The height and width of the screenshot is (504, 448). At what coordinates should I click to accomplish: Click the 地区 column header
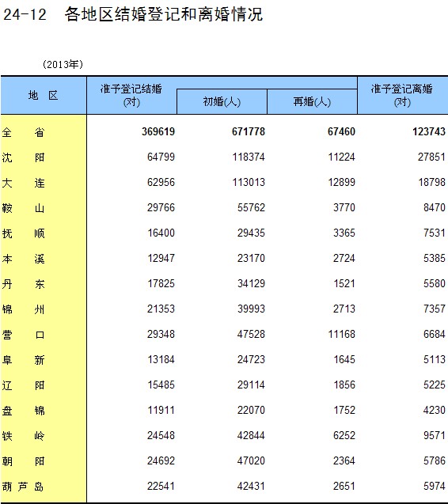tap(43, 95)
